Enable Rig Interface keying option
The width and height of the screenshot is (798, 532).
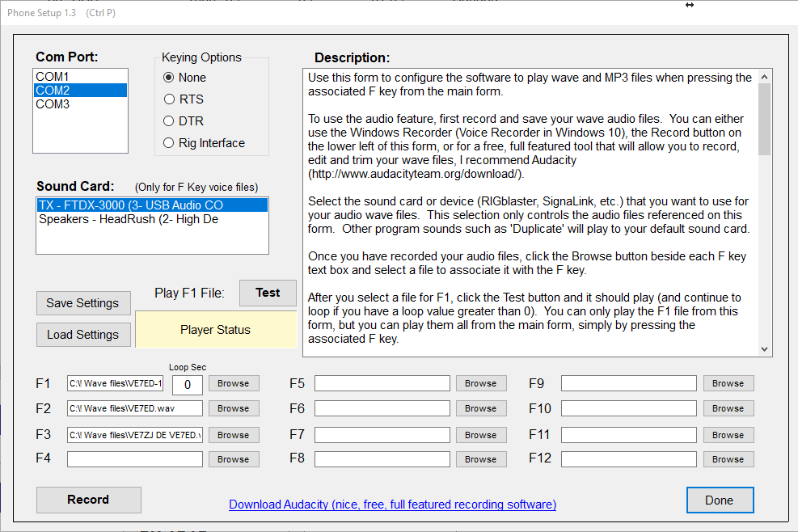point(169,143)
